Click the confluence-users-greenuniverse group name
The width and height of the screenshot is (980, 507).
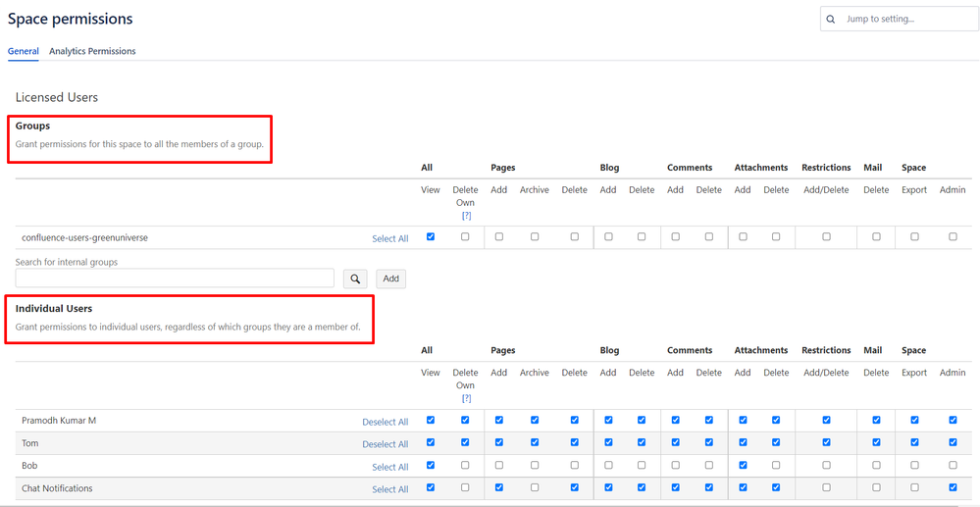tap(84, 237)
